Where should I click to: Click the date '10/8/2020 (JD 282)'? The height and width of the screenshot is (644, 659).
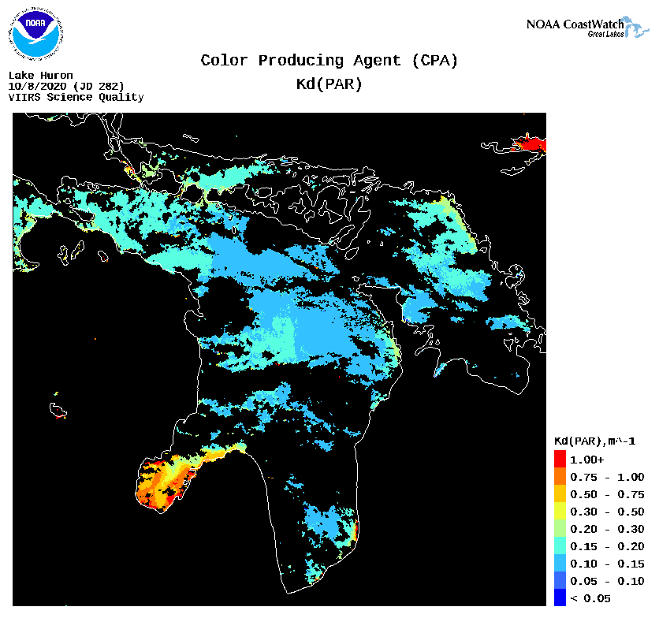(x=66, y=86)
